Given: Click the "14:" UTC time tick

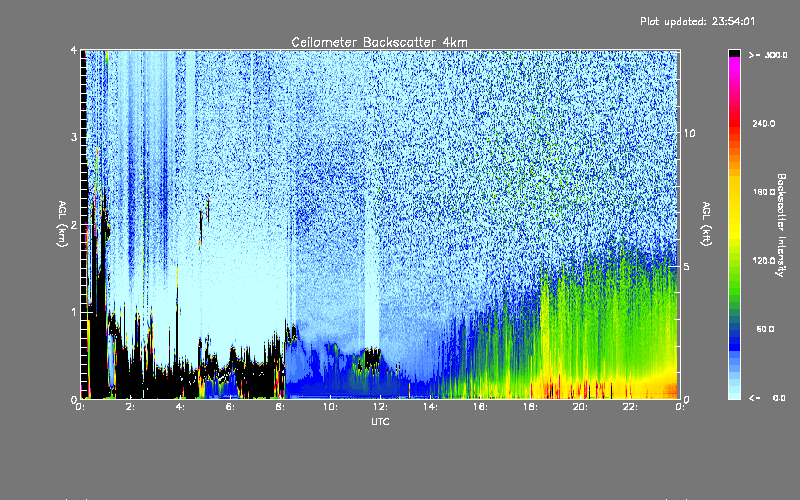Looking at the screenshot, I should click(x=431, y=407).
